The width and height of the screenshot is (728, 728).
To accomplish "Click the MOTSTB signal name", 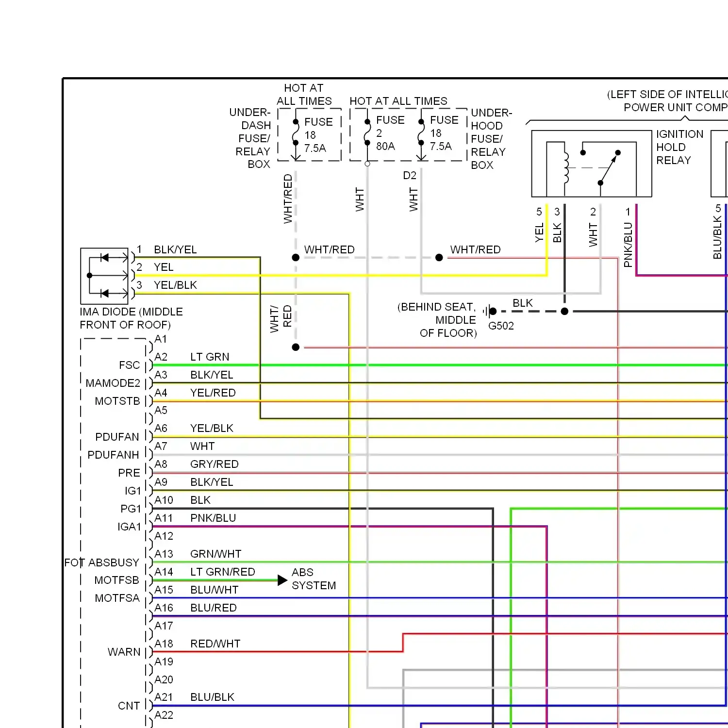I will [117, 401].
